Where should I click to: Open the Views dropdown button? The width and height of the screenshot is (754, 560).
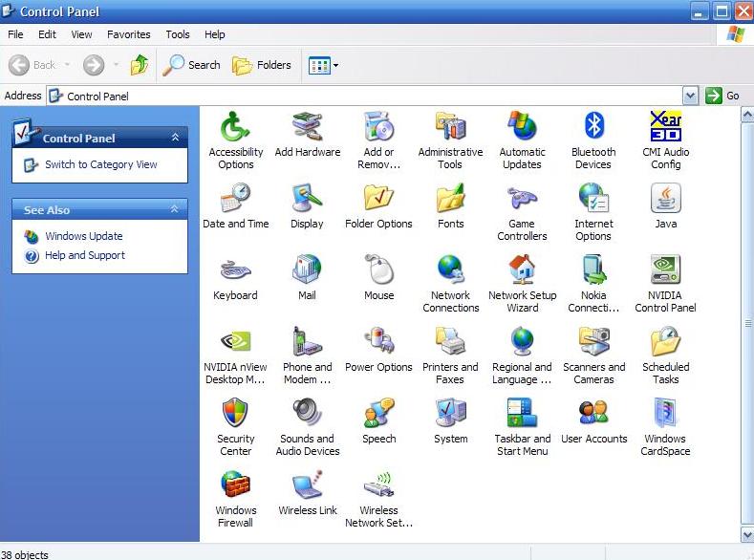(x=323, y=65)
